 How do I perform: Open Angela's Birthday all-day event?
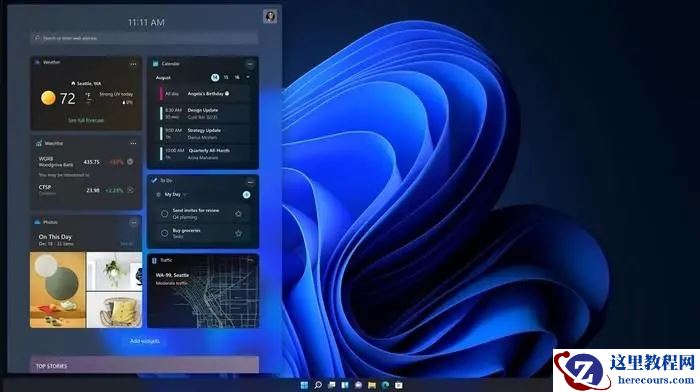click(x=204, y=94)
